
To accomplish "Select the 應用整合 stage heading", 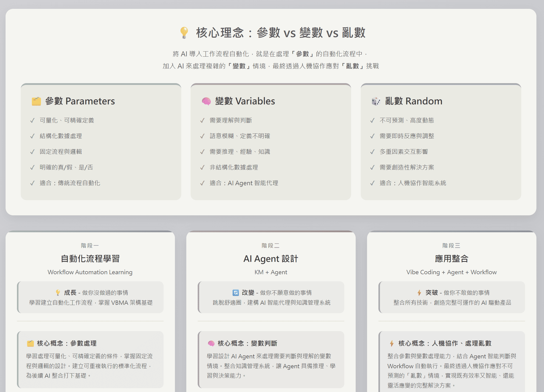I will pyautogui.click(x=451, y=259).
